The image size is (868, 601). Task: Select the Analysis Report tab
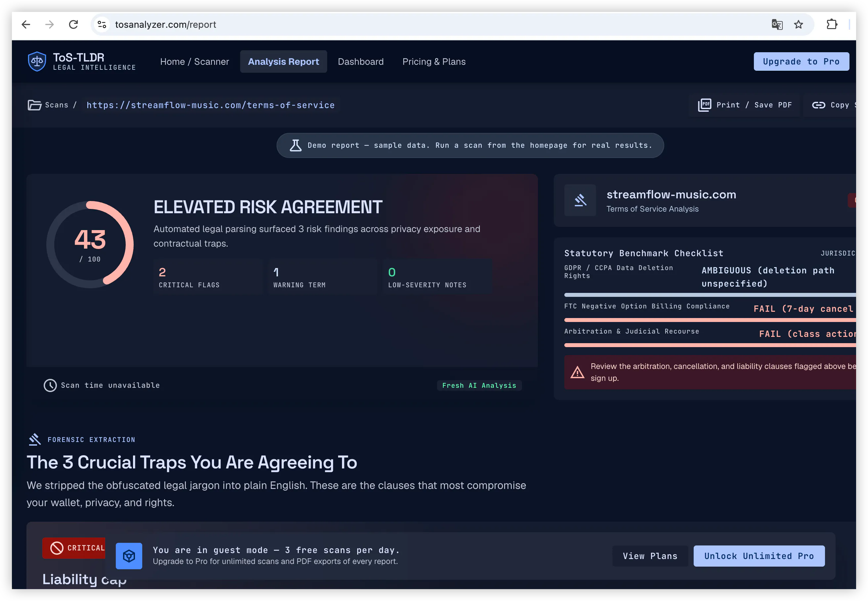pos(283,61)
